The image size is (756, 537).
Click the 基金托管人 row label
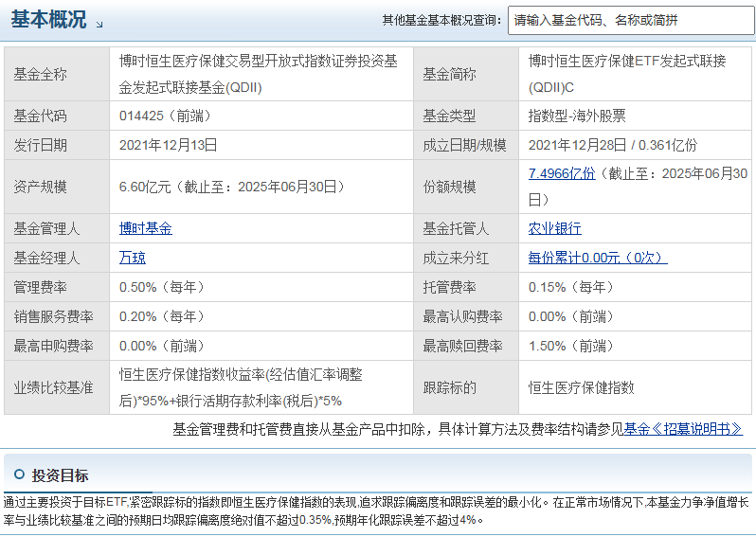tap(456, 228)
